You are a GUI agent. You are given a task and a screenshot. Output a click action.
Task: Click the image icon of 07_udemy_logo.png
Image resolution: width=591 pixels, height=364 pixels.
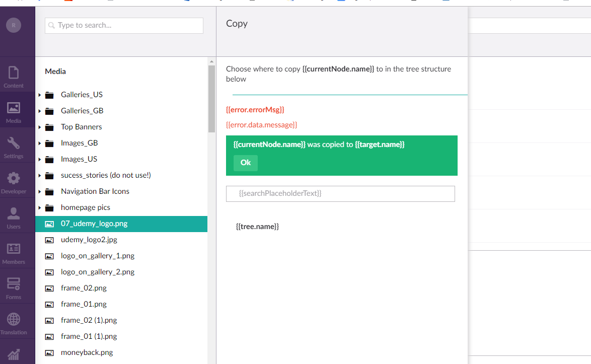click(49, 224)
